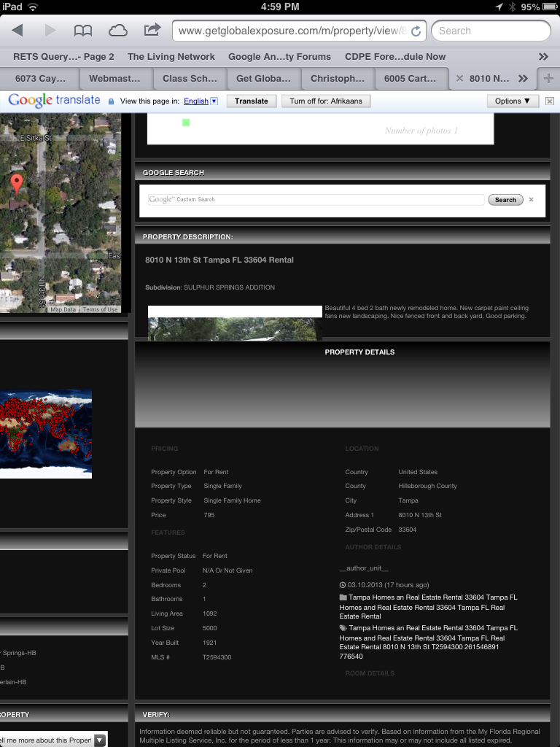Open the iCloud tabs cloud icon

click(x=117, y=31)
